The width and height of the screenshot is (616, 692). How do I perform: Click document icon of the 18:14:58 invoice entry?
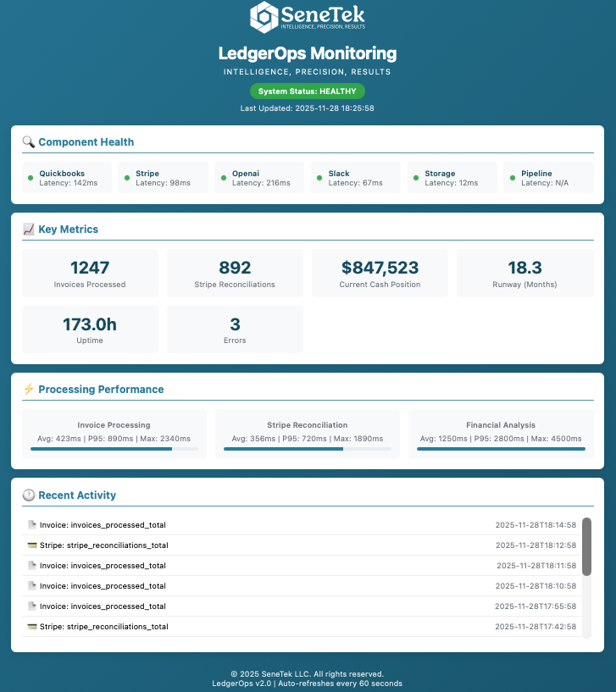pyautogui.click(x=32, y=524)
